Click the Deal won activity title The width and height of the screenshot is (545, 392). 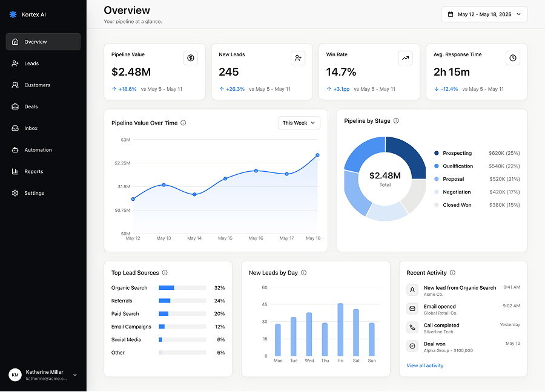tap(434, 344)
